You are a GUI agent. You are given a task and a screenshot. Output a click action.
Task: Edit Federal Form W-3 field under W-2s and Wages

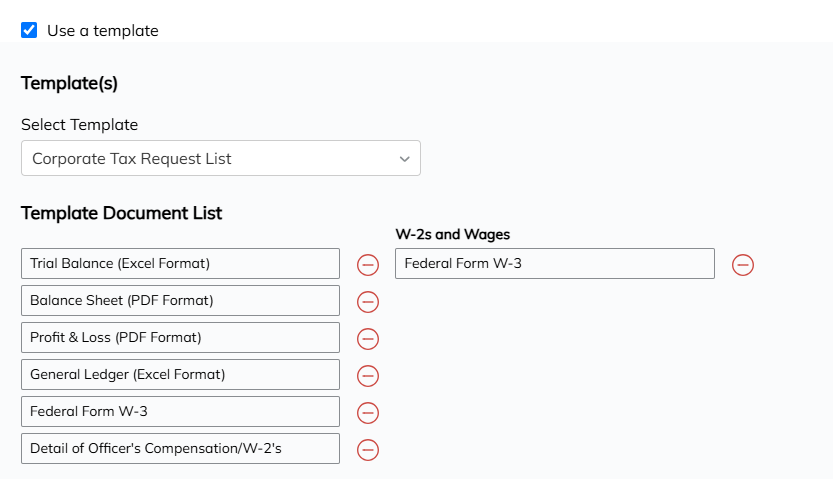pos(555,263)
